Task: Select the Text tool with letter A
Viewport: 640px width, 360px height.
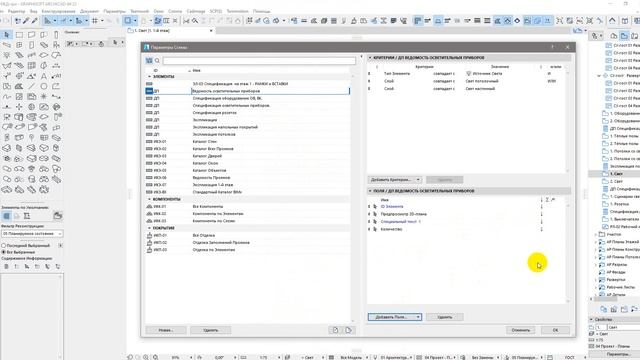Action: pyautogui.click(x=44, y=76)
